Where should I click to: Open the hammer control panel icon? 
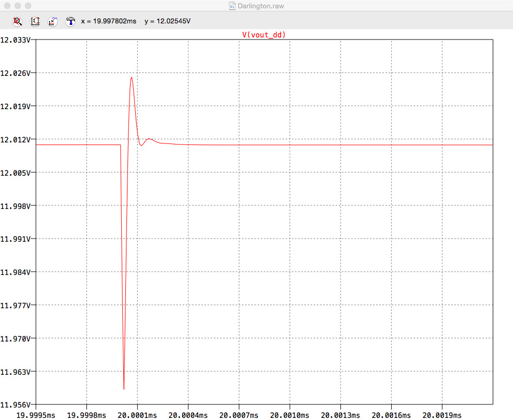coord(70,22)
